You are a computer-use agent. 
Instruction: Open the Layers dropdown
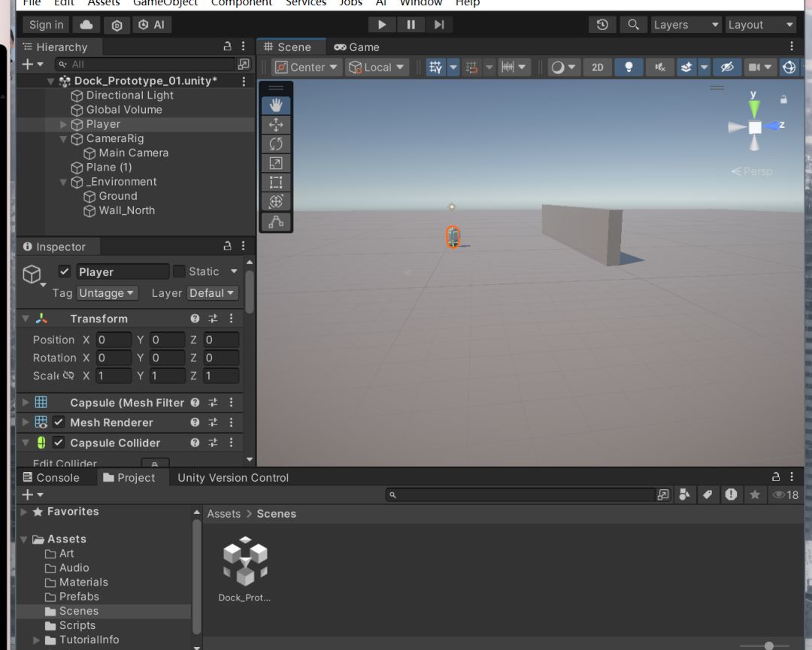pos(686,25)
